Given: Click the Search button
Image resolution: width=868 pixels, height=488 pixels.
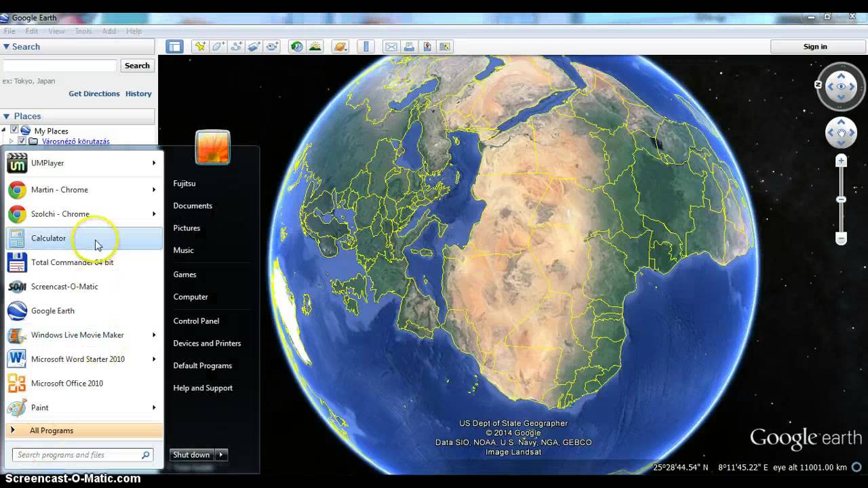Looking at the screenshot, I should pyautogui.click(x=137, y=66).
